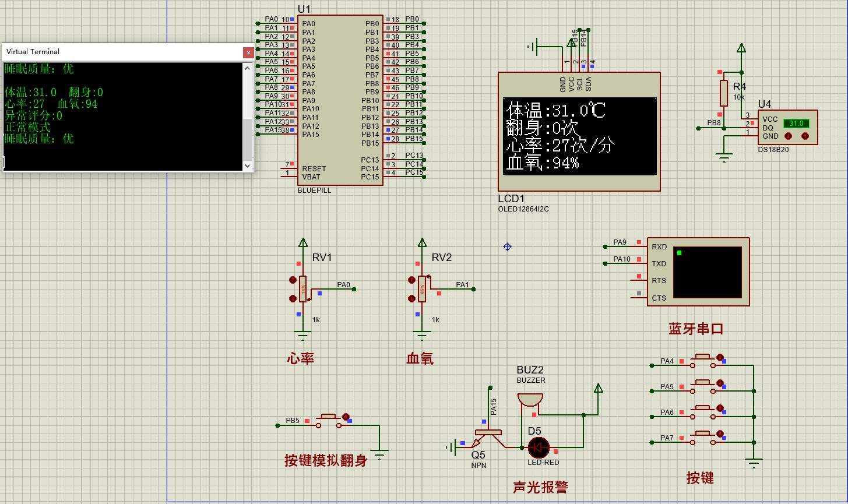Click the 异常评分:0 line in Virtual Terminal

(33, 116)
